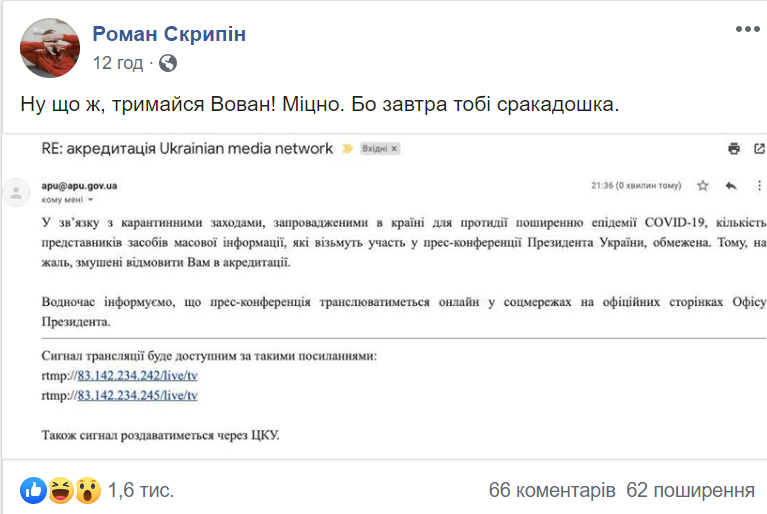The width and height of the screenshot is (767, 514).
Task: Click the Wow reaction icon
Action: point(87,490)
